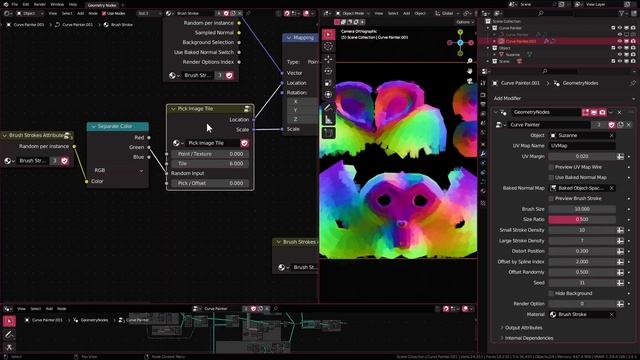Switch to Geometry Nodes workspace tab
This screenshot has width=640, height=360.
click(x=102, y=5)
